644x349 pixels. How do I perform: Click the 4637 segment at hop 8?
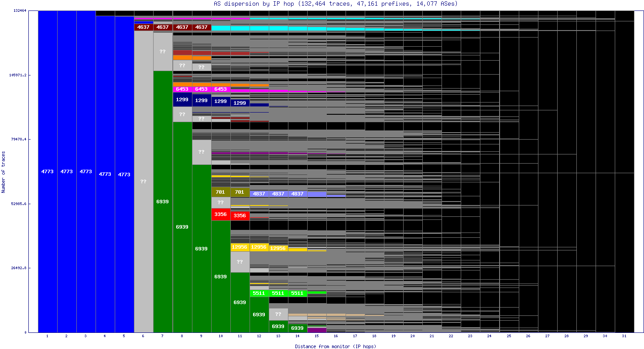(x=182, y=27)
